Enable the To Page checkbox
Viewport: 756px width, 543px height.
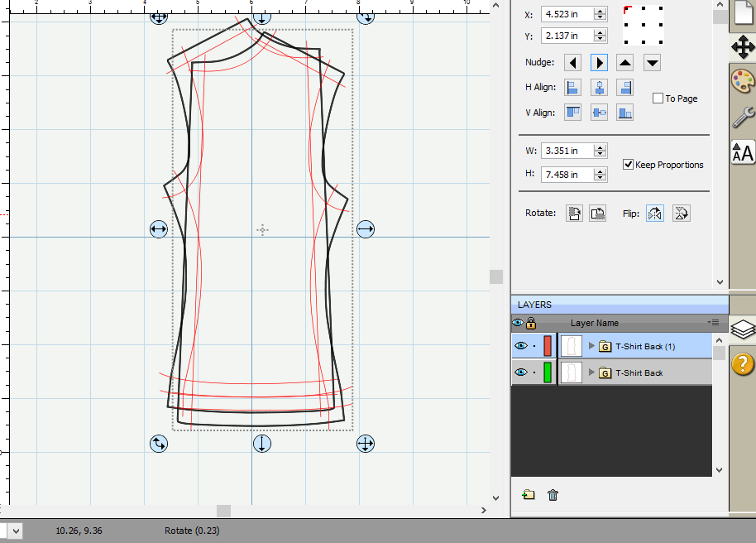[658, 99]
